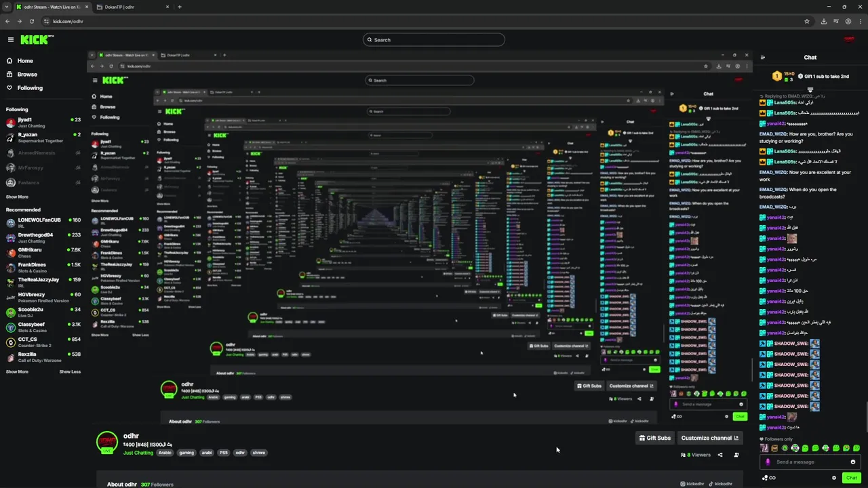Click the gold rank 1 leaderboard badge
This screenshot has height=488, width=868.
(x=777, y=76)
